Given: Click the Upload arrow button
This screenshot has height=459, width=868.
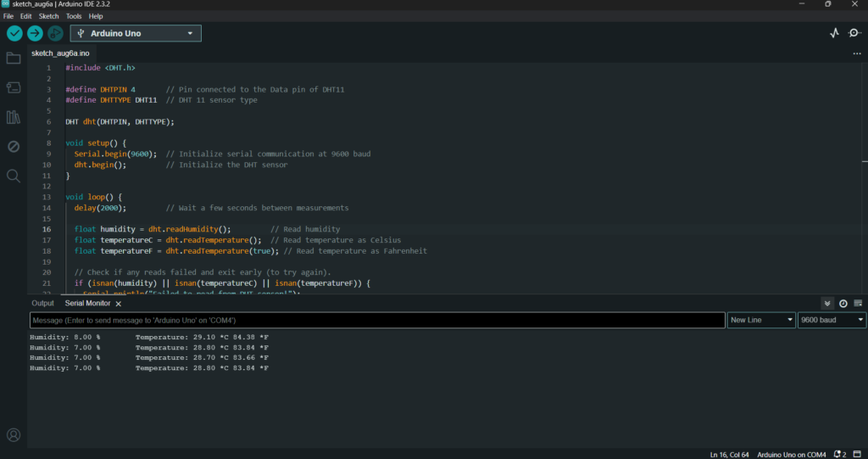Looking at the screenshot, I should pos(35,33).
